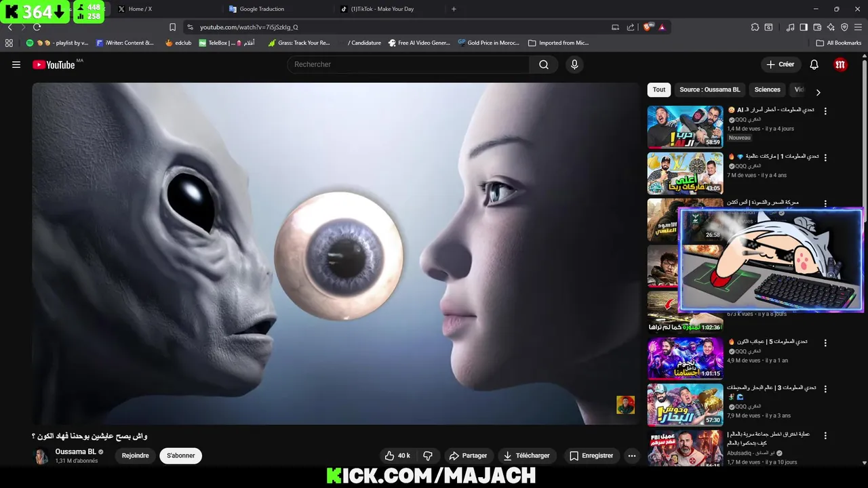Click the Partager button

coord(468,455)
